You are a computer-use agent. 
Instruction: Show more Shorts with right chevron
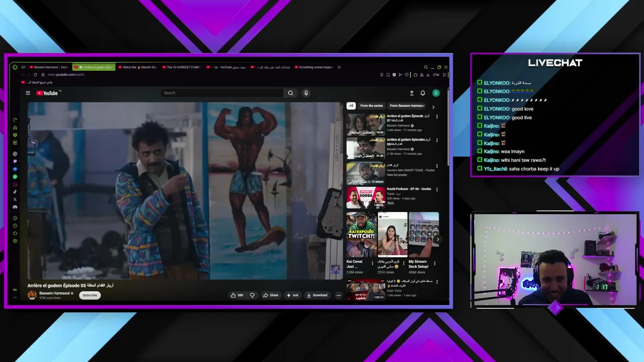(x=437, y=239)
